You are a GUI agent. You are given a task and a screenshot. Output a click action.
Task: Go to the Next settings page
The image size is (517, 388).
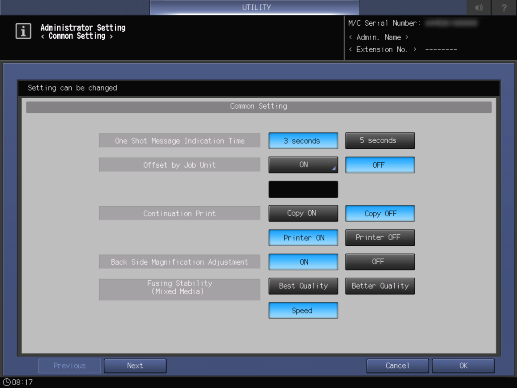click(135, 366)
